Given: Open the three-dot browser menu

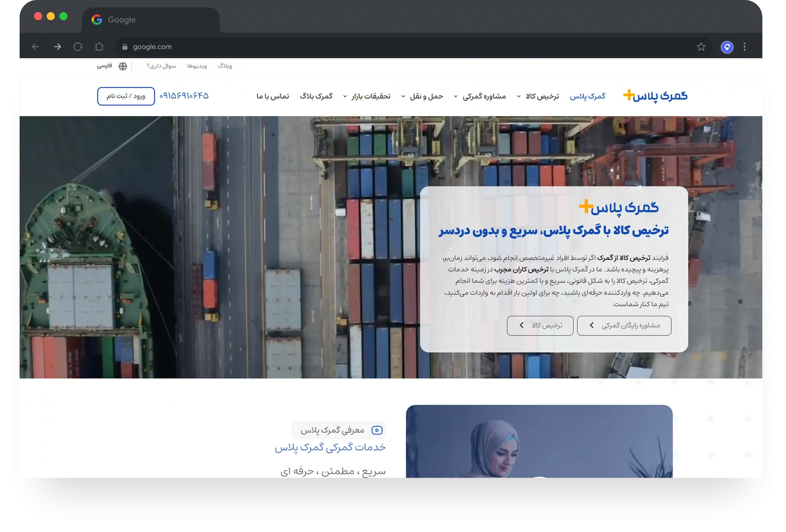Looking at the screenshot, I should (744, 47).
